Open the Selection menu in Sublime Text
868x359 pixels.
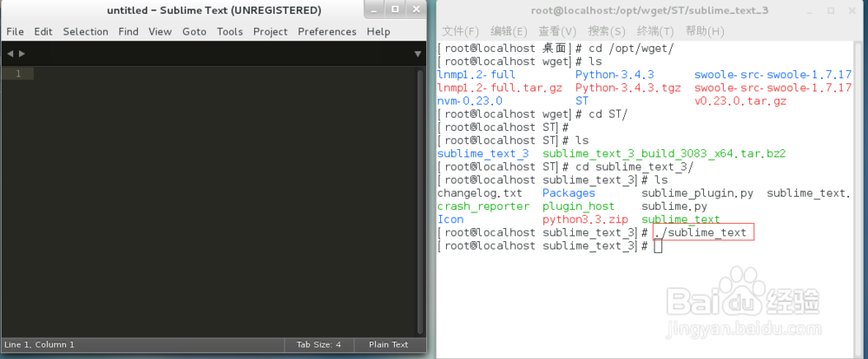click(x=85, y=31)
